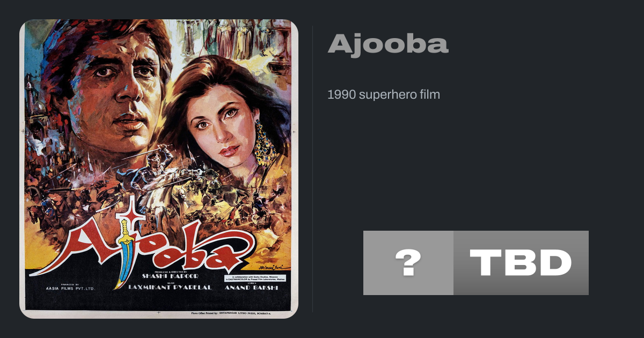Click the Laxmikant Pyarelal music credit
The width and height of the screenshot is (644, 338).
click(170, 288)
